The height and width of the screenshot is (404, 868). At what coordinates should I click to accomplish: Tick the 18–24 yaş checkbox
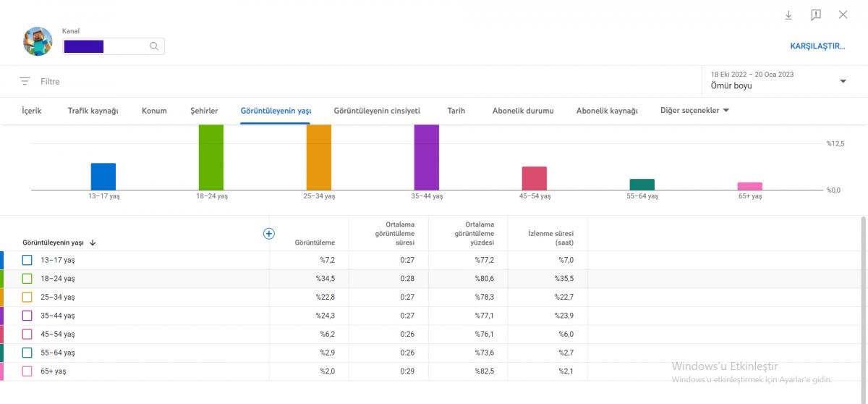click(27, 279)
